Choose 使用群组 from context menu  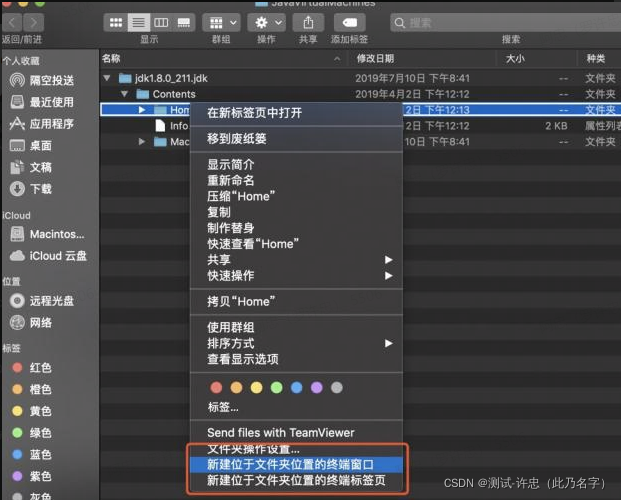pos(296,327)
